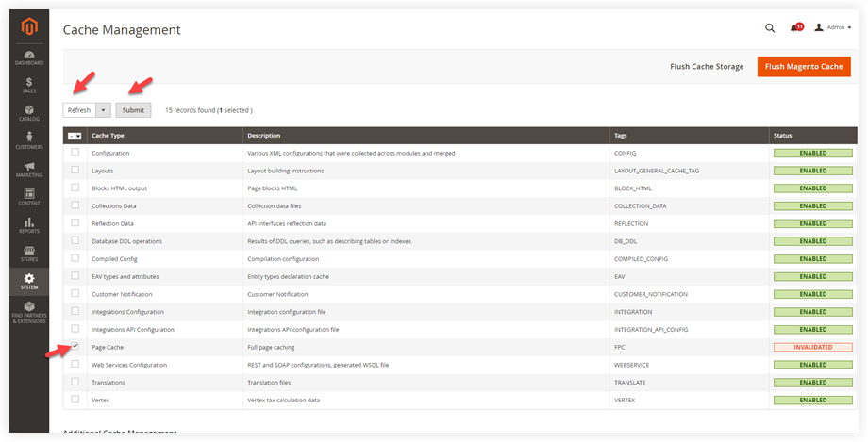This screenshot has height=442, width=868.
Task: Click the Submit button
Action: coord(133,110)
